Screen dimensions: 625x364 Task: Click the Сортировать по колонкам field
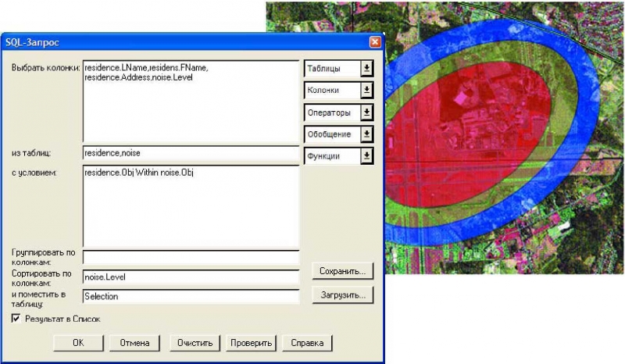pos(191,277)
